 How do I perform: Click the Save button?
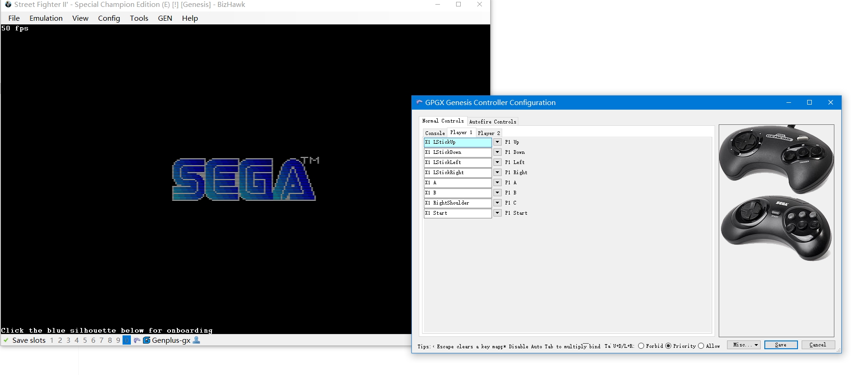click(x=781, y=345)
